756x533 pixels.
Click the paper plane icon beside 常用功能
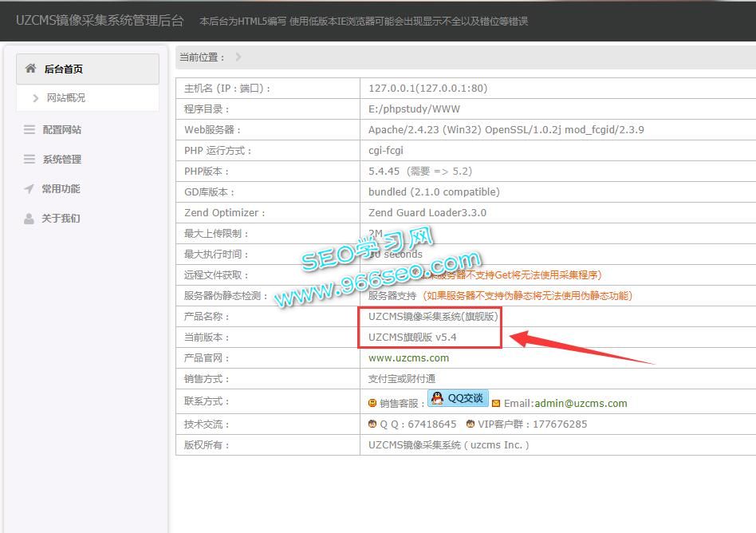point(29,188)
